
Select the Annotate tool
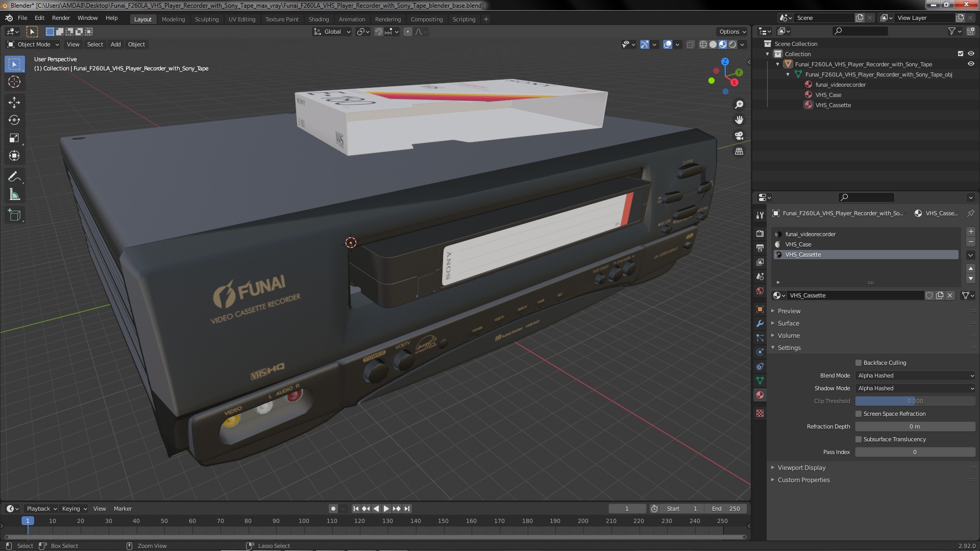point(14,177)
